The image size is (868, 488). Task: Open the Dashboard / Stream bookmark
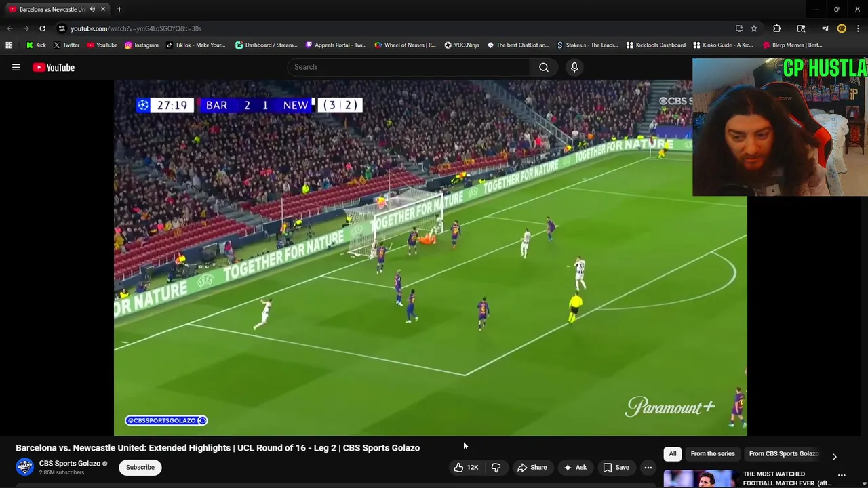[267, 45]
